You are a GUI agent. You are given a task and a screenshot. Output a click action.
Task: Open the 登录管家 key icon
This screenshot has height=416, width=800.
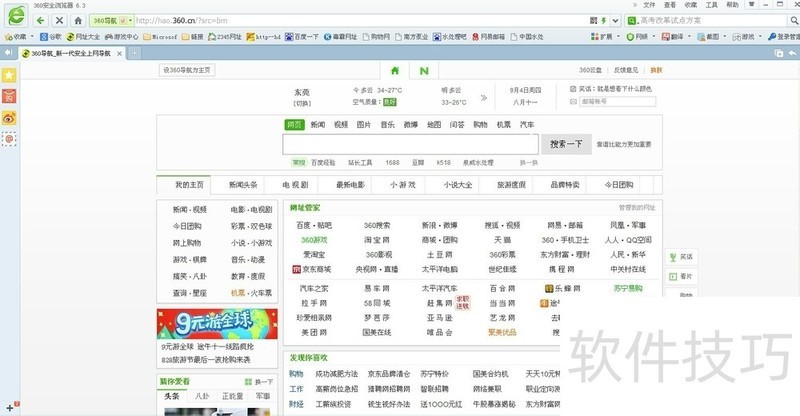[772, 37]
